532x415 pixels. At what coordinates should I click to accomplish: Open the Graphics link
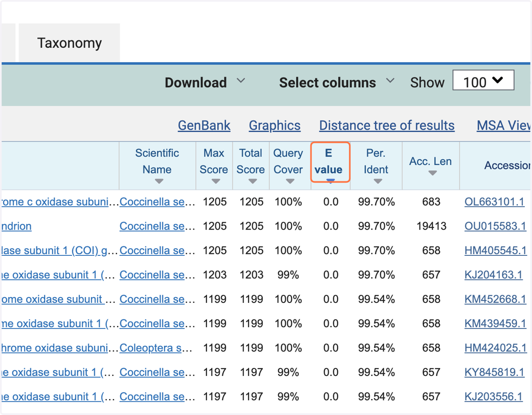(x=275, y=125)
